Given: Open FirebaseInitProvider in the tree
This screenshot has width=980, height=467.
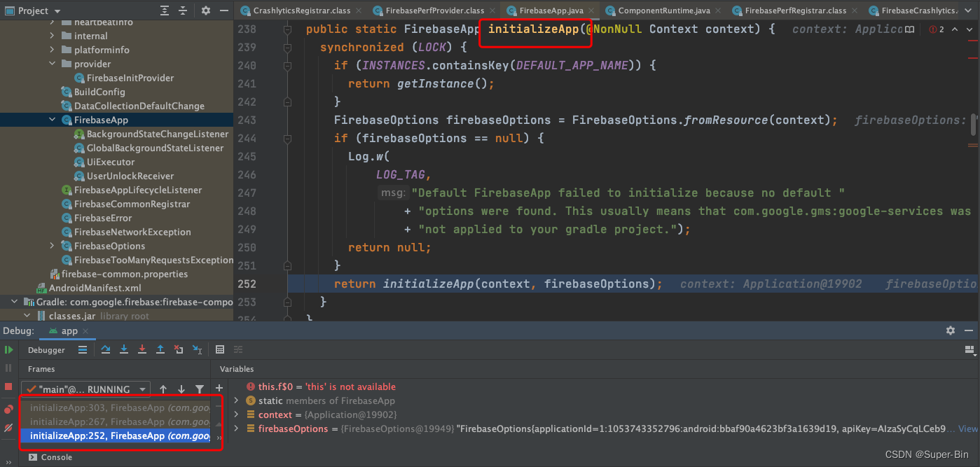Looking at the screenshot, I should (x=124, y=78).
